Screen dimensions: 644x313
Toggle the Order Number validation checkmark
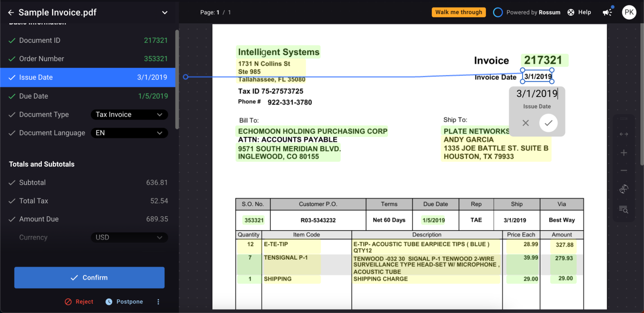[x=12, y=59]
